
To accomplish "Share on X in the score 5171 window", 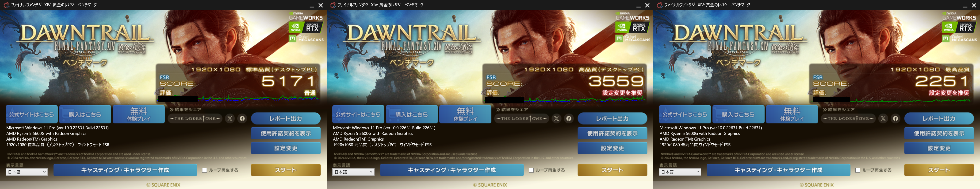I will click(230, 118).
